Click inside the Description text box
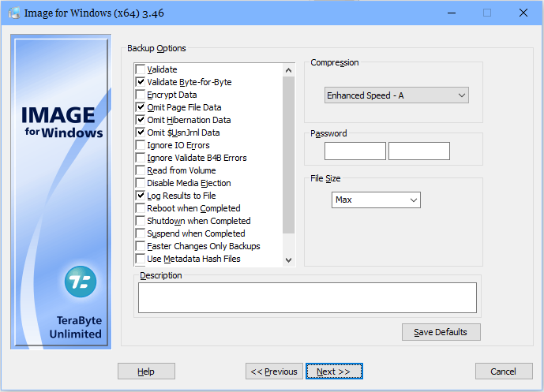Screen dimensions: 544x392 [x=307, y=298]
